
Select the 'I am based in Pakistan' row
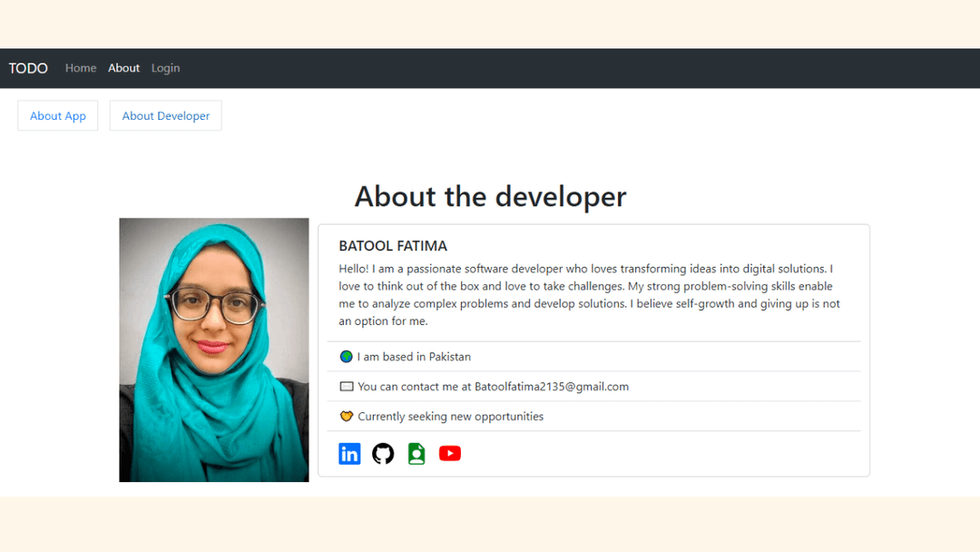[x=593, y=356]
